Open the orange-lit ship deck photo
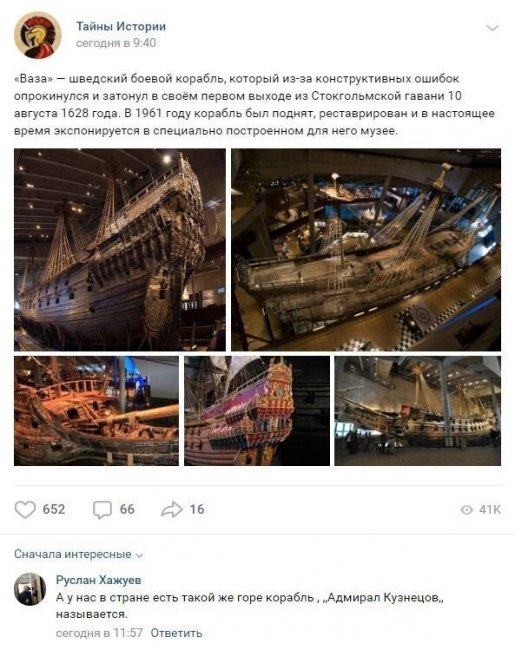This screenshot has height=650, width=515. (x=96, y=411)
